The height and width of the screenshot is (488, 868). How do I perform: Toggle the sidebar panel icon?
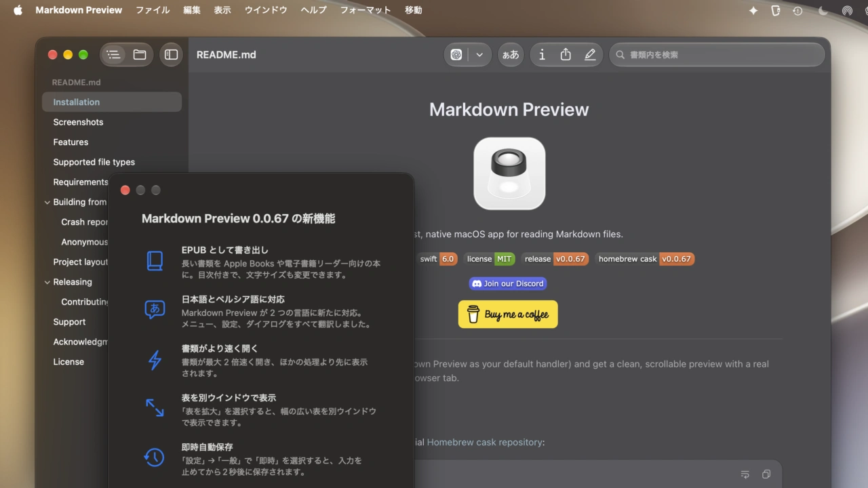click(x=172, y=55)
